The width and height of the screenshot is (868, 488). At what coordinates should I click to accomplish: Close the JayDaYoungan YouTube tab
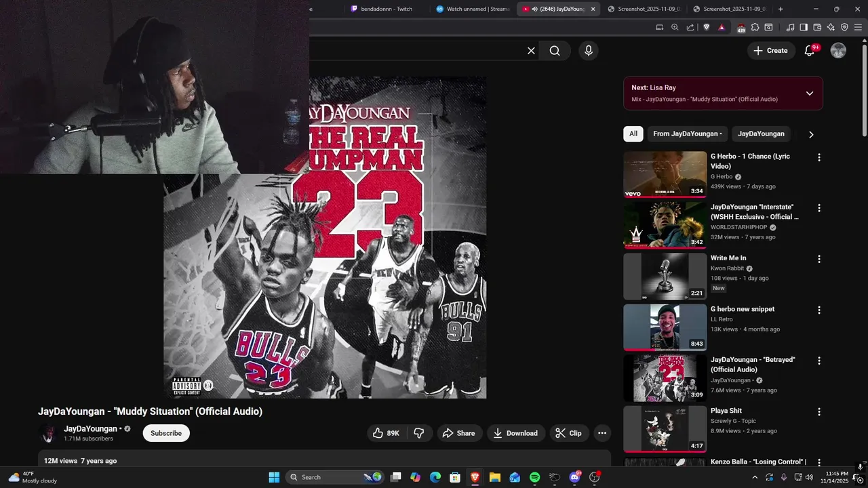tap(593, 9)
